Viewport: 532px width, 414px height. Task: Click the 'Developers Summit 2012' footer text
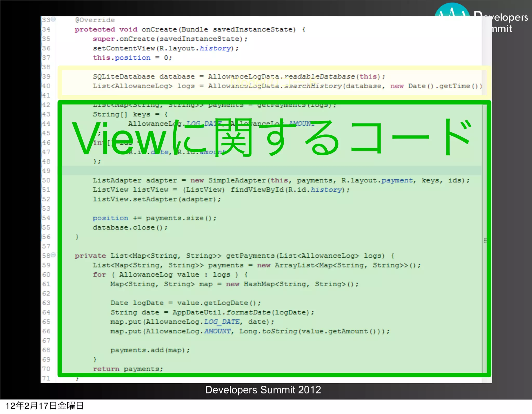[x=263, y=390]
